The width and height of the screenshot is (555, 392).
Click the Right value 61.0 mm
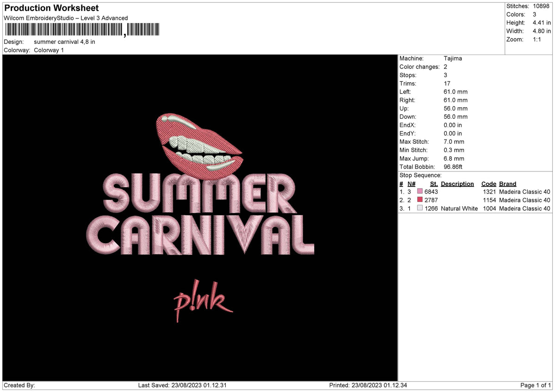coord(456,100)
